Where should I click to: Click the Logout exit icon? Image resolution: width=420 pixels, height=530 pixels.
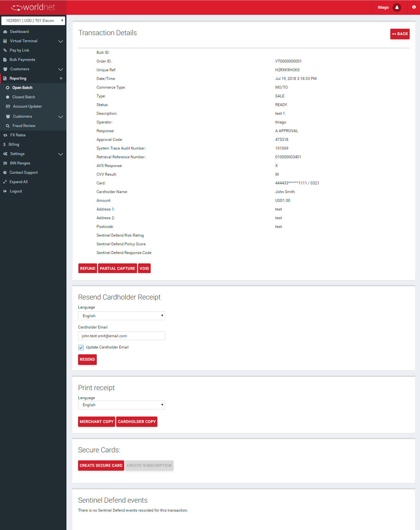[x=5, y=191]
